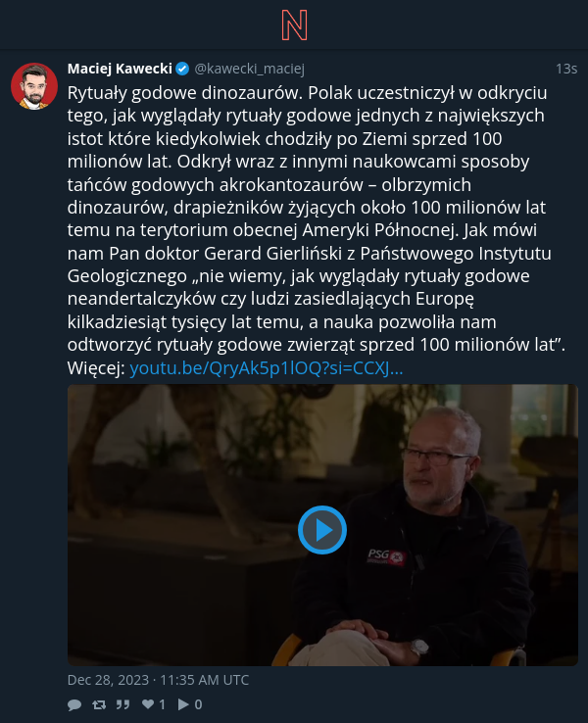The image size is (588, 723).
Task: Click the views play-triangle stat icon
Action: coord(183,704)
